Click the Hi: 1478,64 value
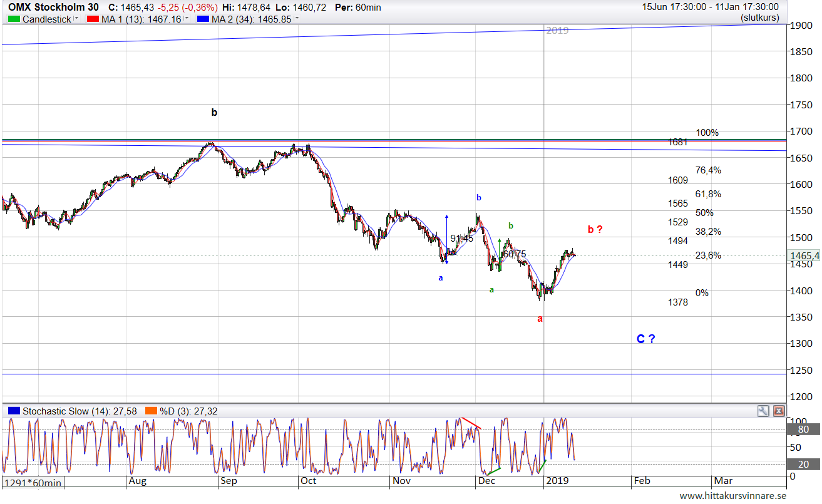The height and width of the screenshot is (504, 822). [248, 8]
